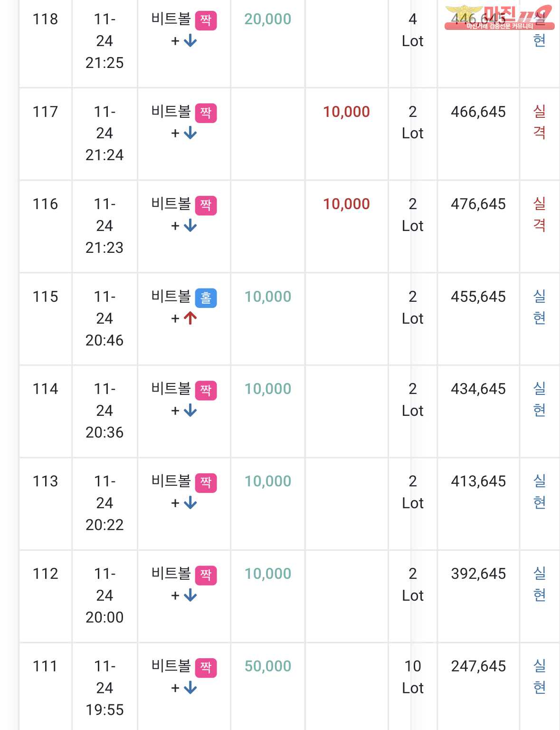
Task: Click the 476,645 balance value
Action: click(x=478, y=204)
